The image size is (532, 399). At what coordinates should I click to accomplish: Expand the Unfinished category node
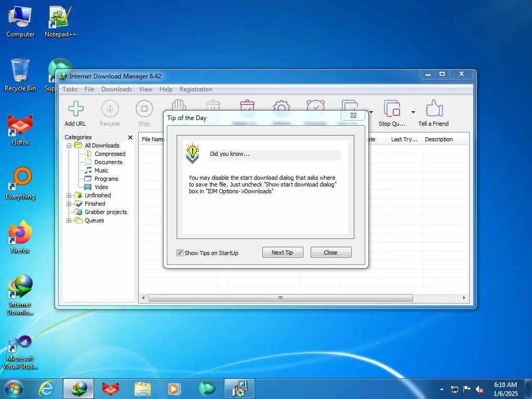pos(69,195)
